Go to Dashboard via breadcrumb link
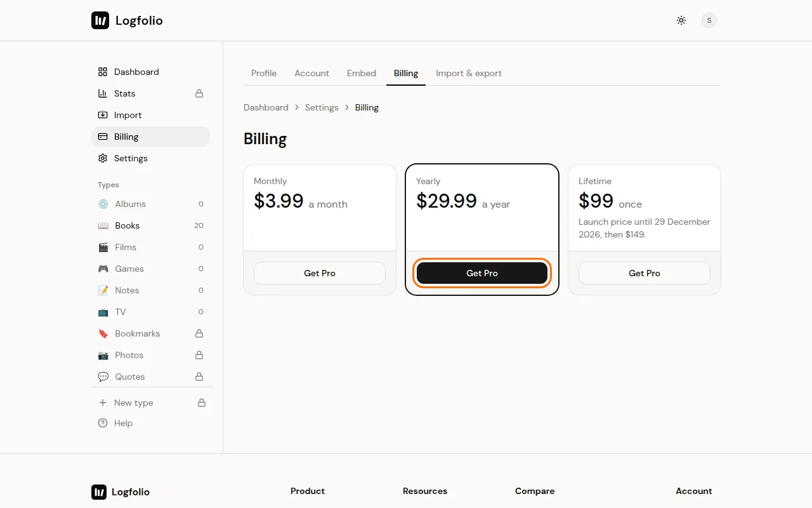 [x=266, y=107]
